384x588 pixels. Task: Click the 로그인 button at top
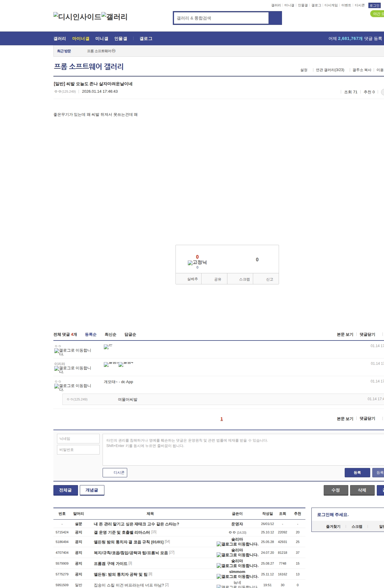click(x=374, y=5)
